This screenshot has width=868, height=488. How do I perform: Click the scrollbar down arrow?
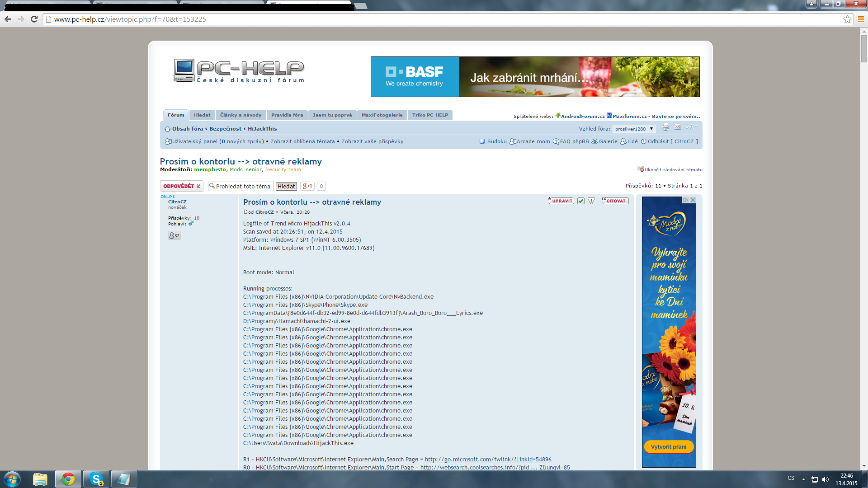(x=864, y=466)
